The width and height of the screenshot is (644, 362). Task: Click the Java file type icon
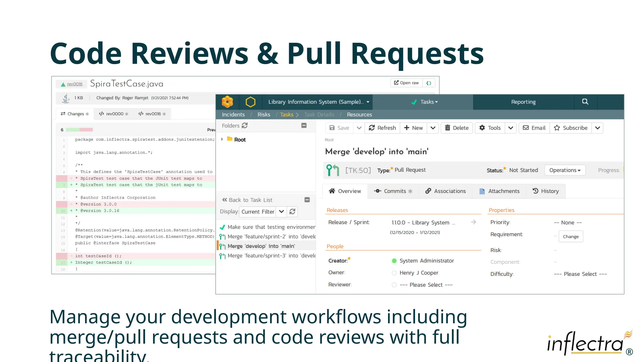tap(65, 98)
